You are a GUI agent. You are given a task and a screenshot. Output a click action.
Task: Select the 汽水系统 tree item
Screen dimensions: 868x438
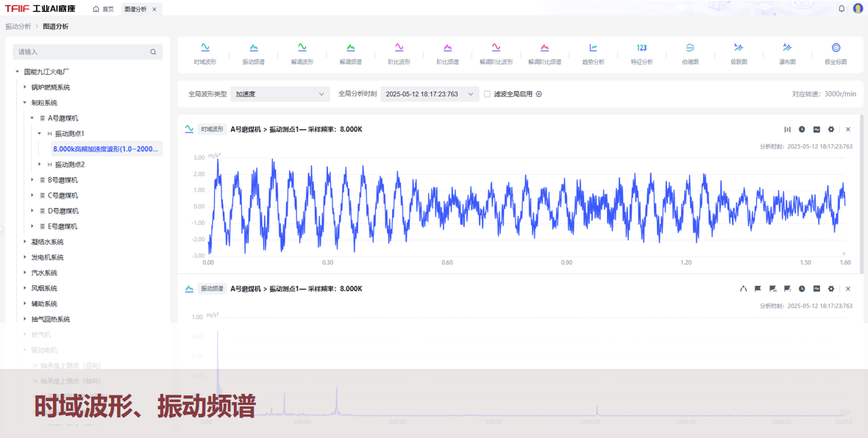[x=44, y=273]
